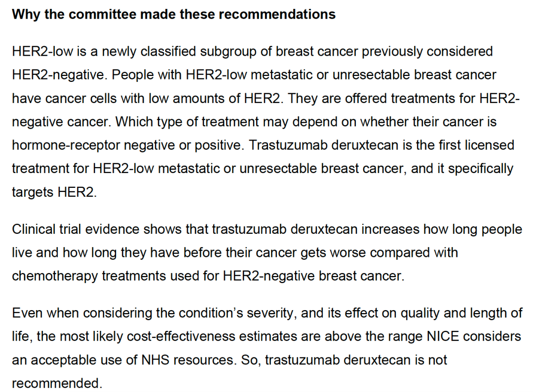Viewport: 533px width, 392px height.
Task: Click "Clinical trial evidence" paragraph opening
Action: [x=76, y=229]
